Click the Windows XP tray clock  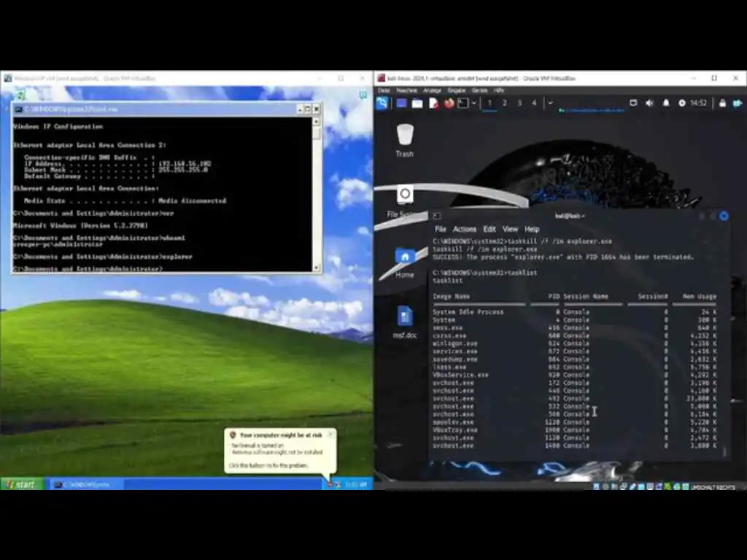point(356,485)
